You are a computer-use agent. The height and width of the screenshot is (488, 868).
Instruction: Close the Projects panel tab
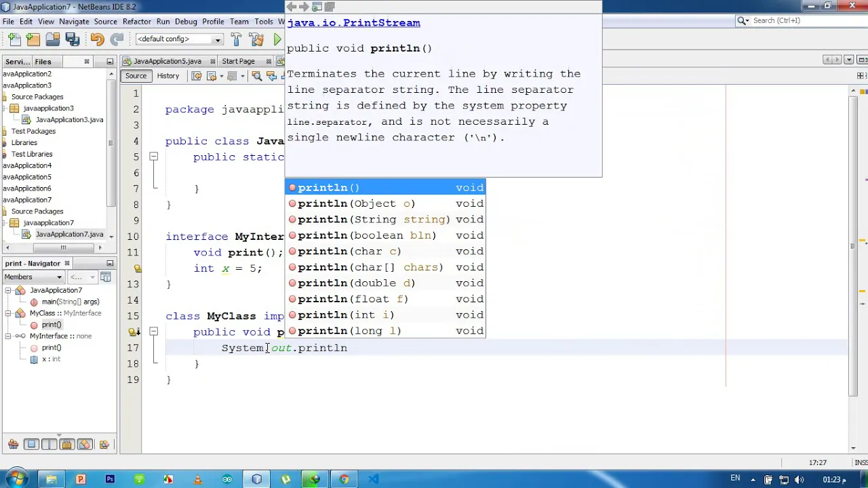tap(87, 62)
